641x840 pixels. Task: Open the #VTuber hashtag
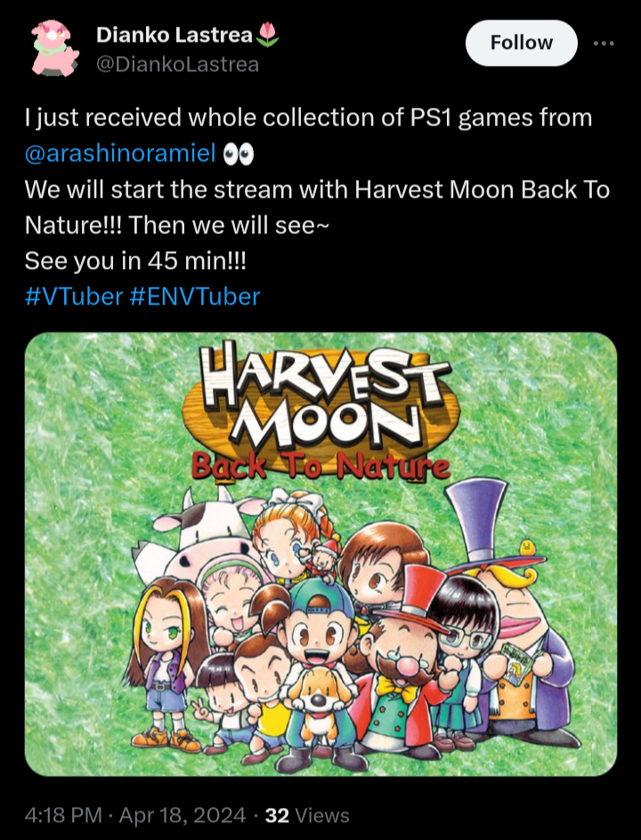click(74, 297)
